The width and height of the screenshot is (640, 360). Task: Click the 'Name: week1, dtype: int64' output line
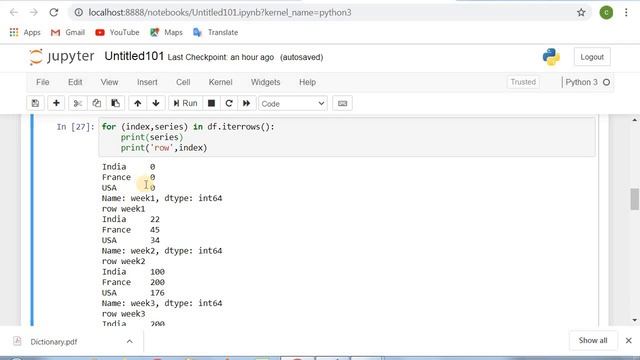[x=162, y=198]
